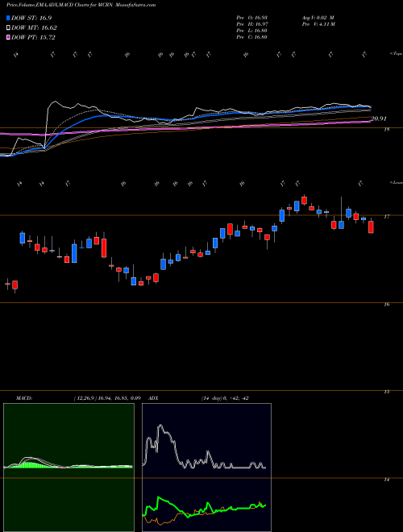Select the 'DOW PT: 15.72' label
Screen dimensions: 403x532
coord(33,37)
